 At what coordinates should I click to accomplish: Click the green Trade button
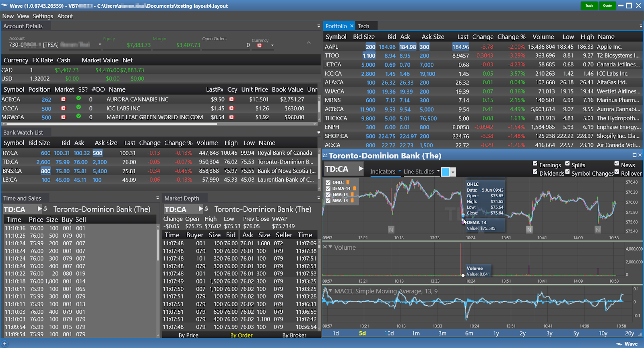point(589,6)
